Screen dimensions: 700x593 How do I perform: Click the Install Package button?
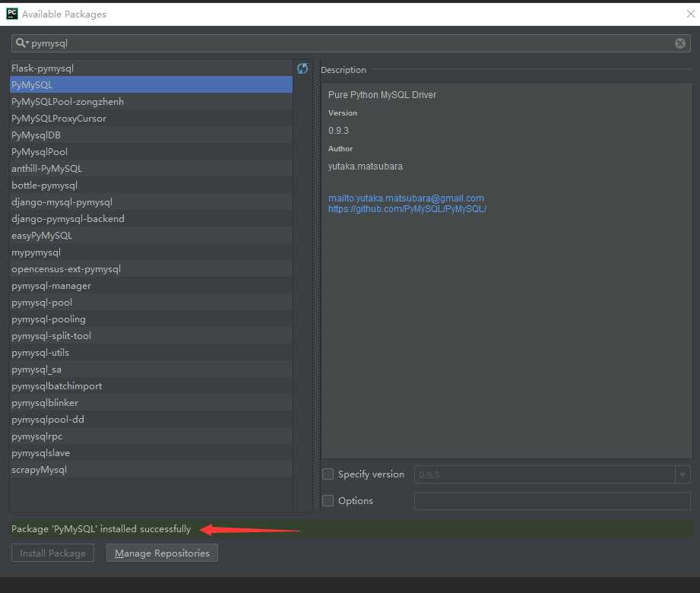click(52, 553)
